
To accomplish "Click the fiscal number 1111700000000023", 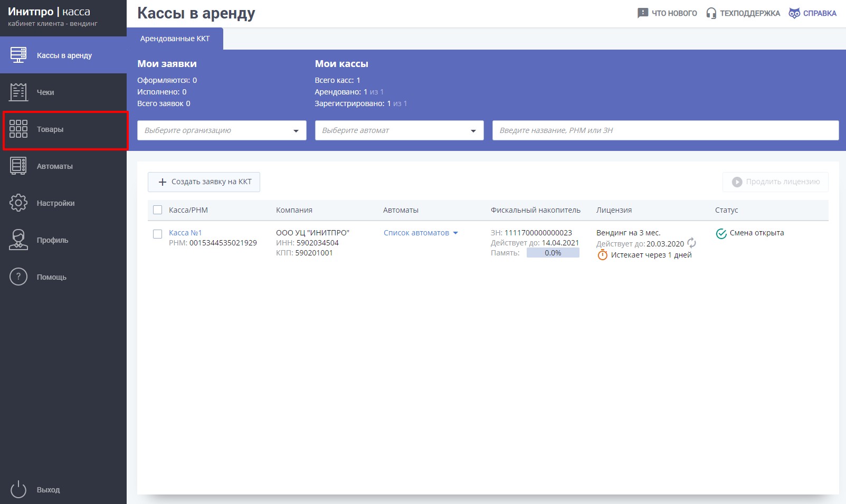I will click(x=538, y=233).
